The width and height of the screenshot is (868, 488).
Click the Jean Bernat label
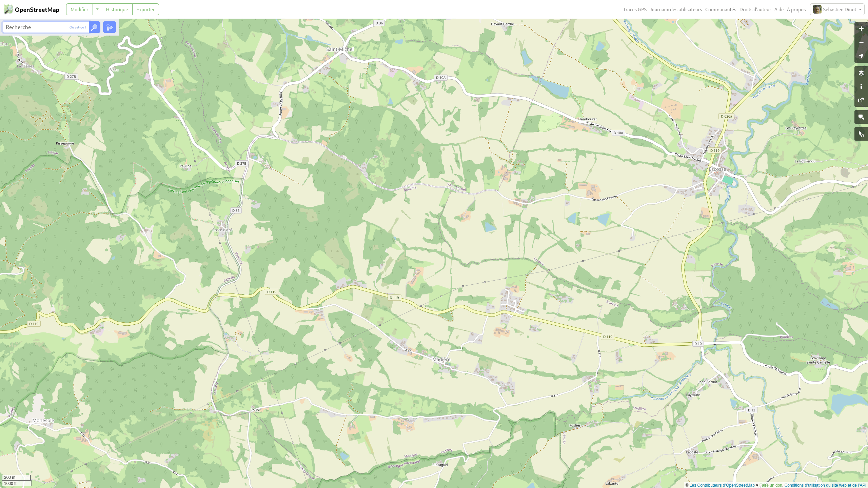click(708, 382)
